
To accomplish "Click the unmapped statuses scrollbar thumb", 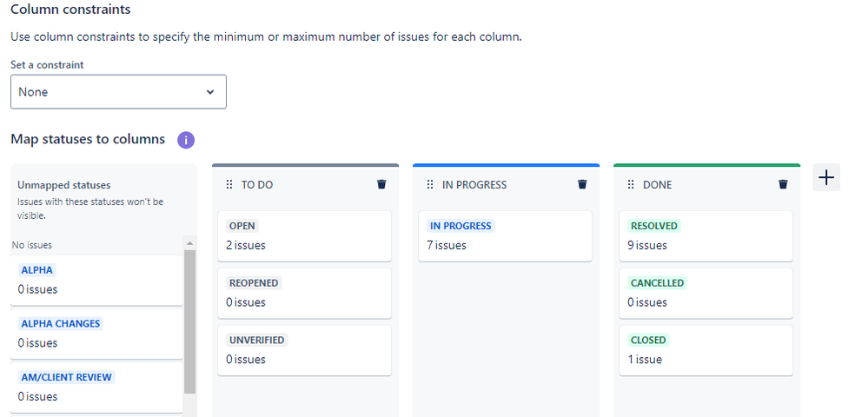I will (189, 321).
